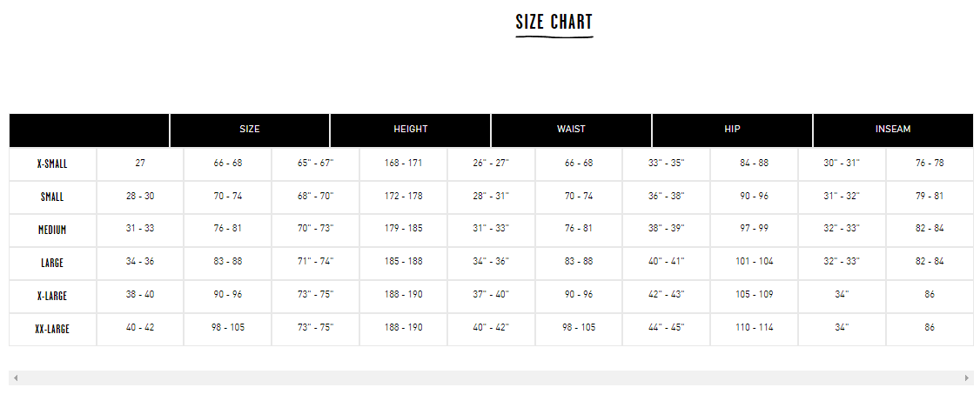Click the 27 size cell for X-Small

pyautogui.click(x=140, y=164)
